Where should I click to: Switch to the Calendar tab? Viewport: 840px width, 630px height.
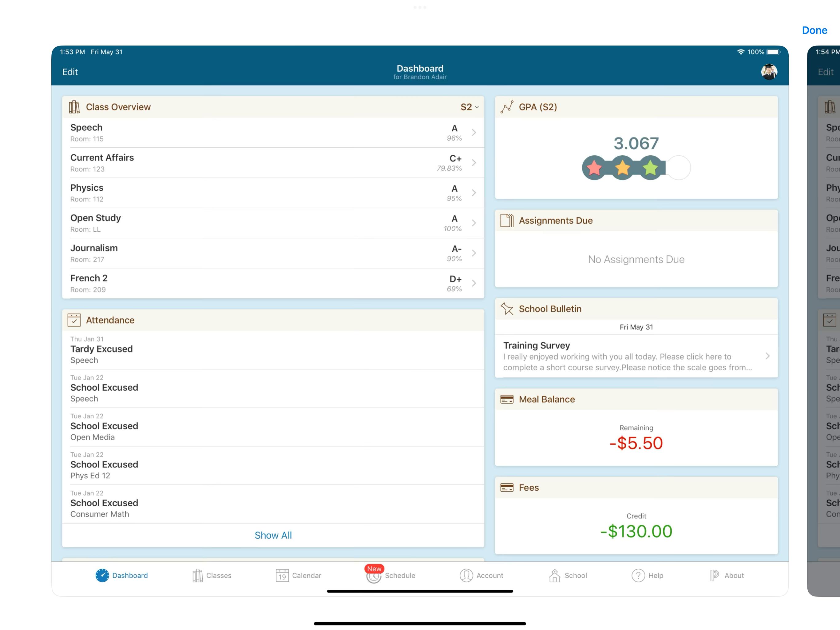click(299, 575)
